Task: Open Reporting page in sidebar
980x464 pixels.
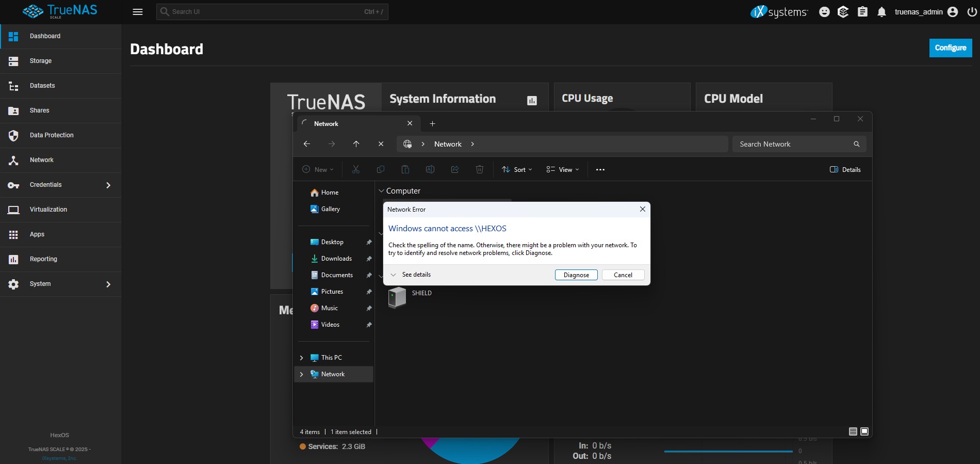Action: [x=60, y=259]
